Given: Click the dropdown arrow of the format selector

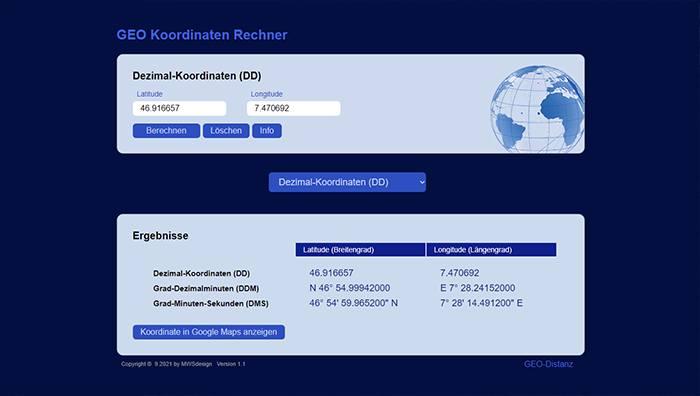Looking at the screenshot, I should 422,183.
